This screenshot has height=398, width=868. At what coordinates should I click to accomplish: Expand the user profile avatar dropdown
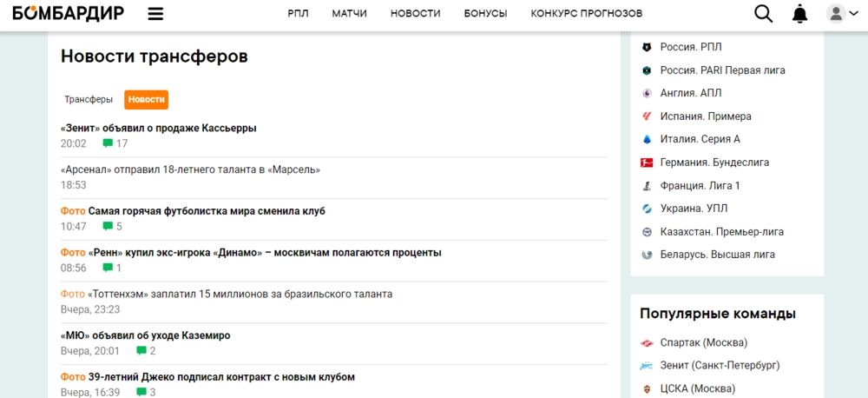(x=838, y=13)
